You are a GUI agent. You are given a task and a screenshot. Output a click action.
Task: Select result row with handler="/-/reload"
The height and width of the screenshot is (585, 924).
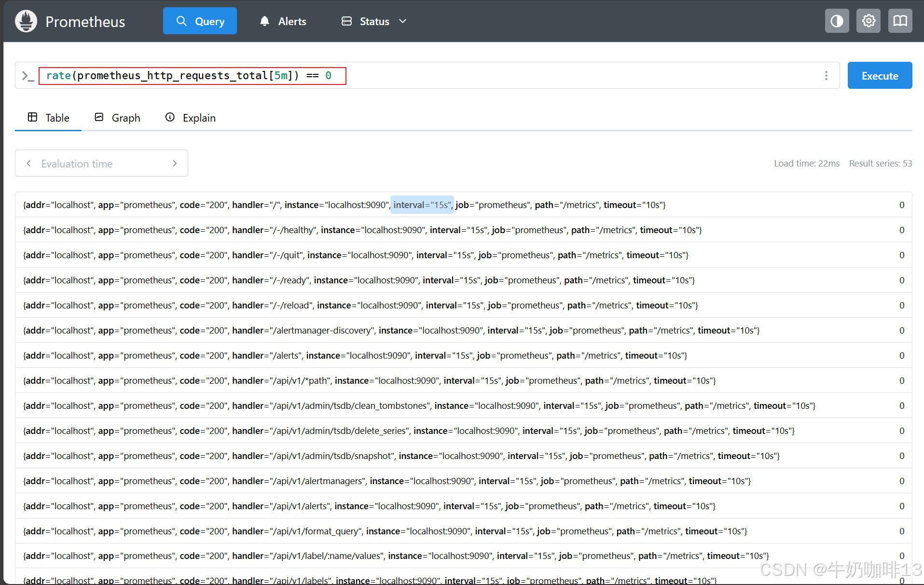(x=463, y=305)
